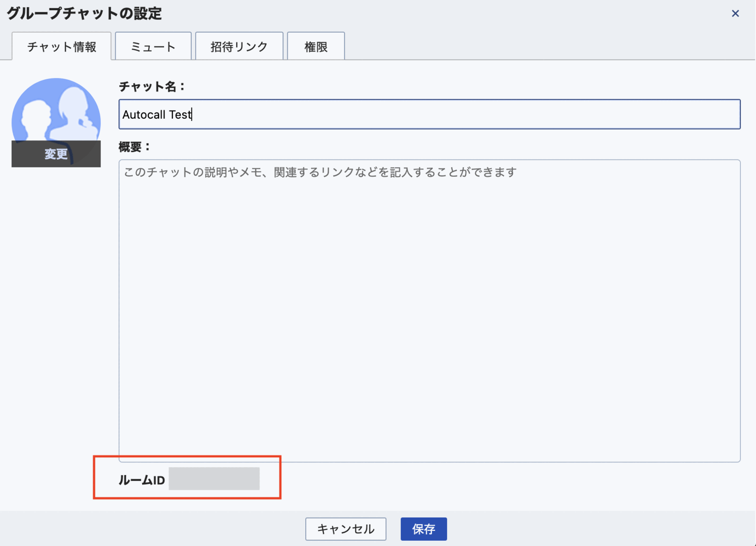Click the チャット名 field label
Screen dimensions: 756x546
pos(152,87)
